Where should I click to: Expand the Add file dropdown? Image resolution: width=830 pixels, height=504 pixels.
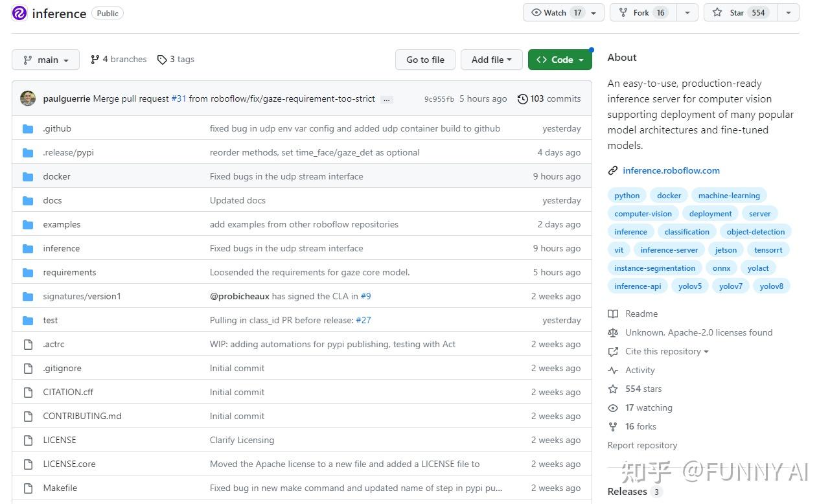point(491,60)
